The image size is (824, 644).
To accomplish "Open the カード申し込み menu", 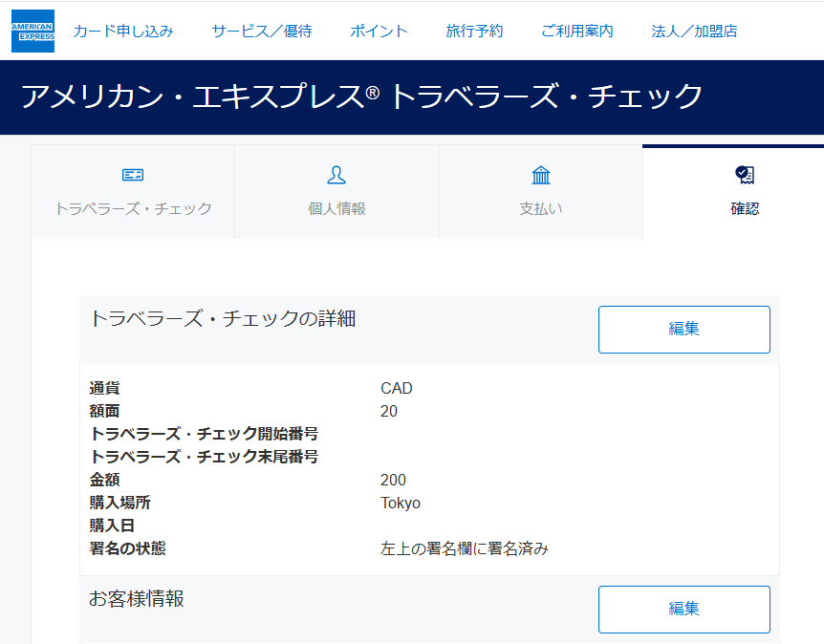I will point(123,31).
